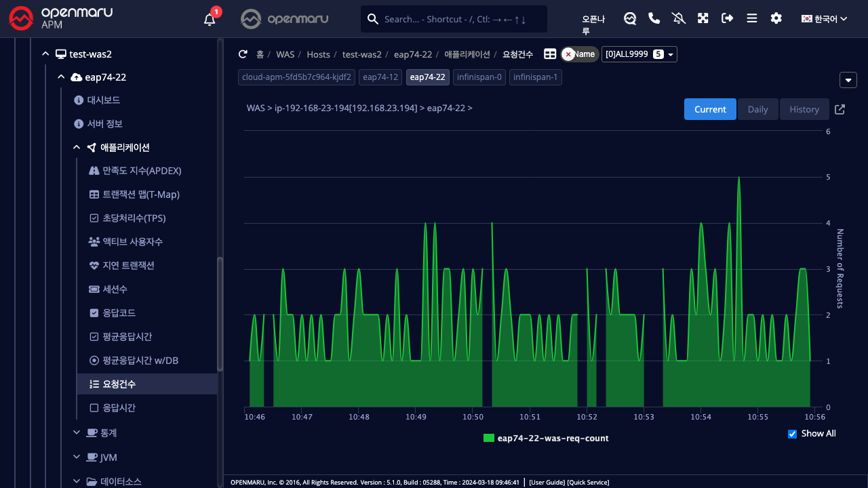
Task: Open the User Guide link in footer
Action: click(547, 483)
